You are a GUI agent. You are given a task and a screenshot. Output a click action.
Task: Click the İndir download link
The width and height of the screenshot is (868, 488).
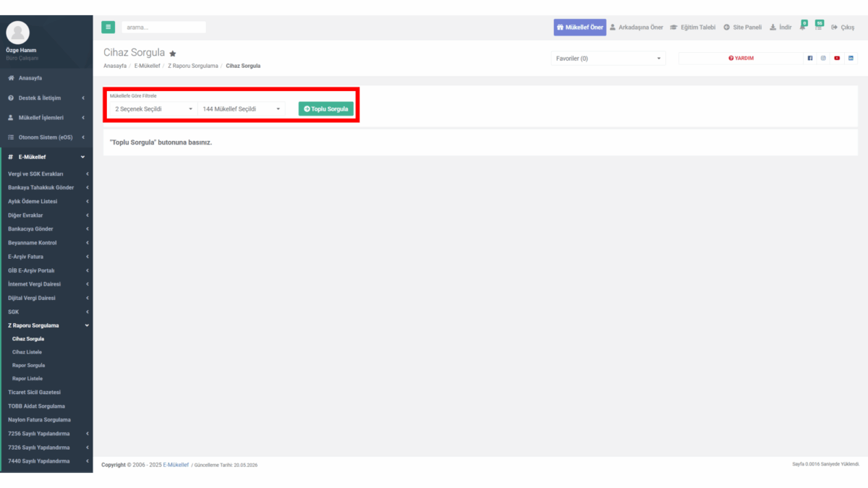780,27
